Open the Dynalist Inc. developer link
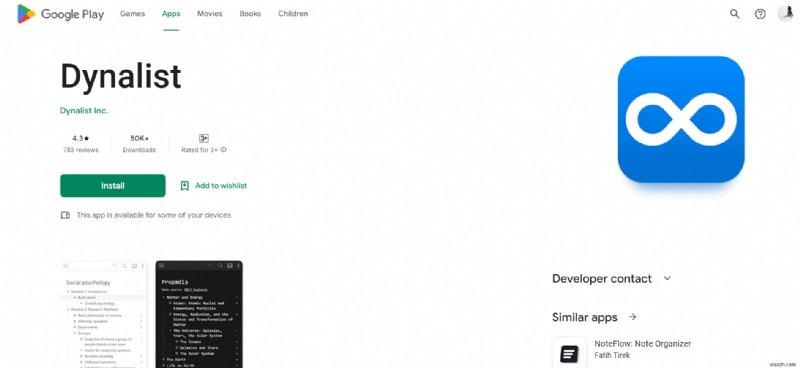 click(x=84, y=110)
